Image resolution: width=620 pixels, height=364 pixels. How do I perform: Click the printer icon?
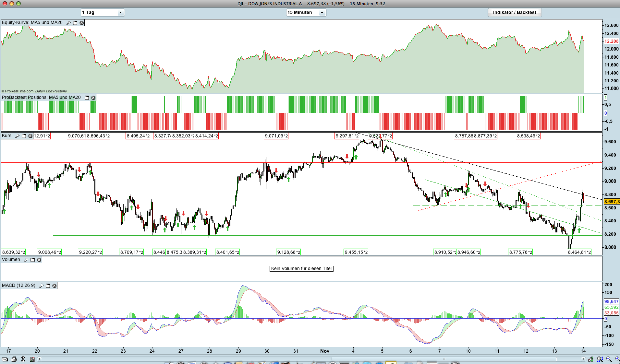14,359
